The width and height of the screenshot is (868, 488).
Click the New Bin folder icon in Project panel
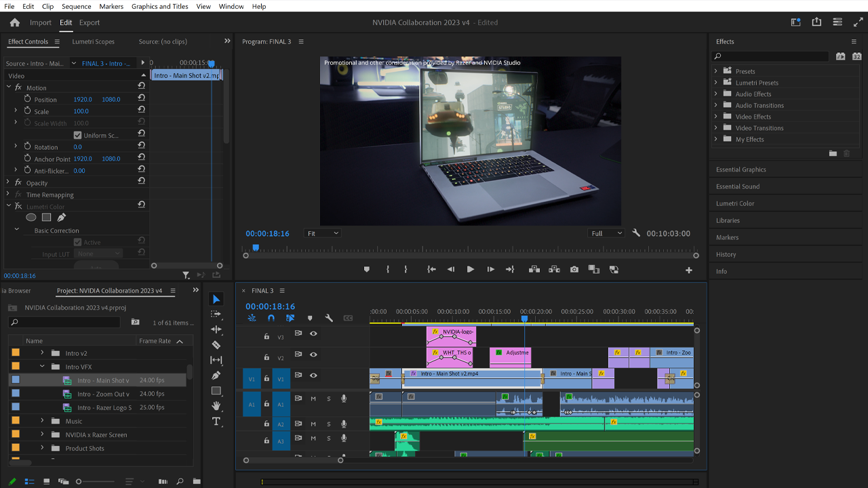click(x=197, y=481)
